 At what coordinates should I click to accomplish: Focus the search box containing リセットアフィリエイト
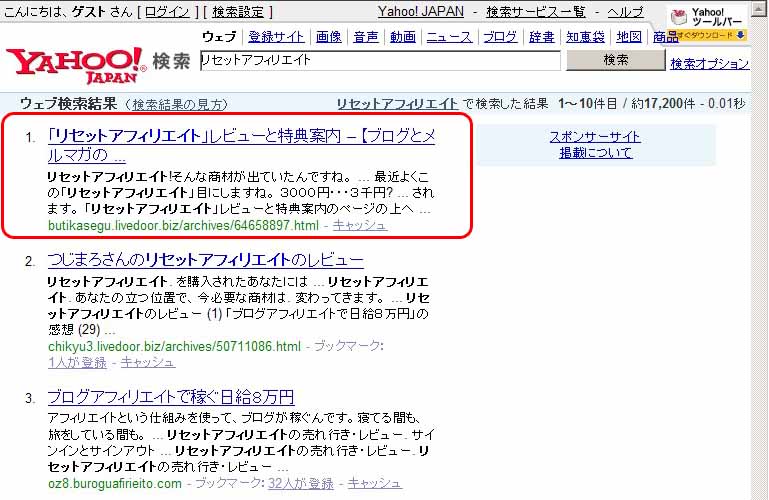380,60
